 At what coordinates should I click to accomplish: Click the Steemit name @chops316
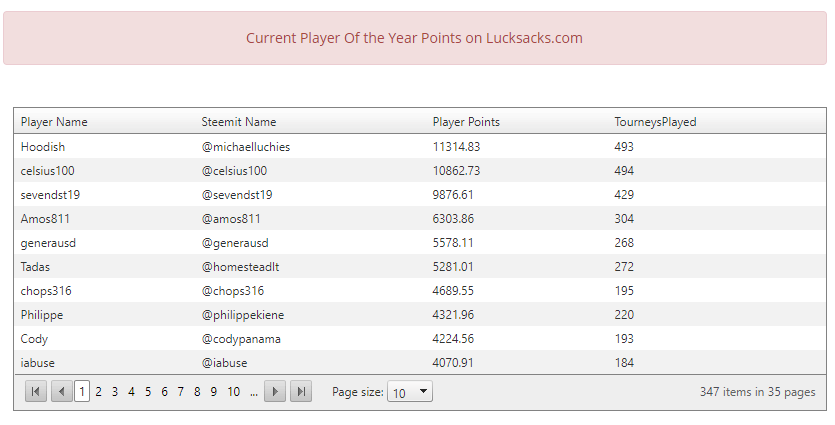click(x=233, y=291)
